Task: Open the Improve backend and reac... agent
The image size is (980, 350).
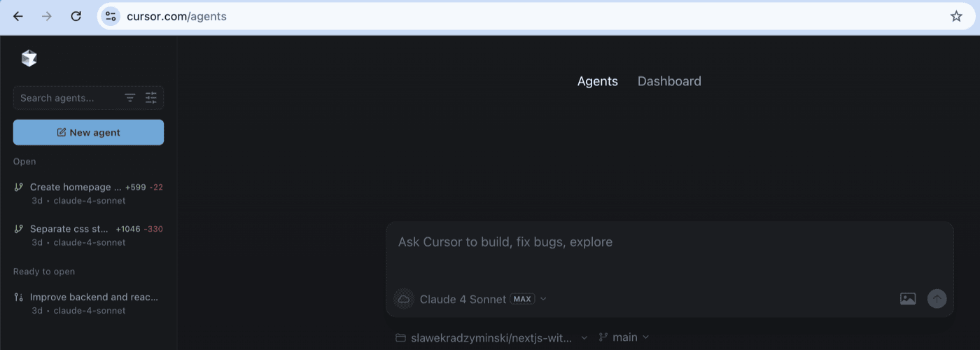Action: tap(88, 303)
